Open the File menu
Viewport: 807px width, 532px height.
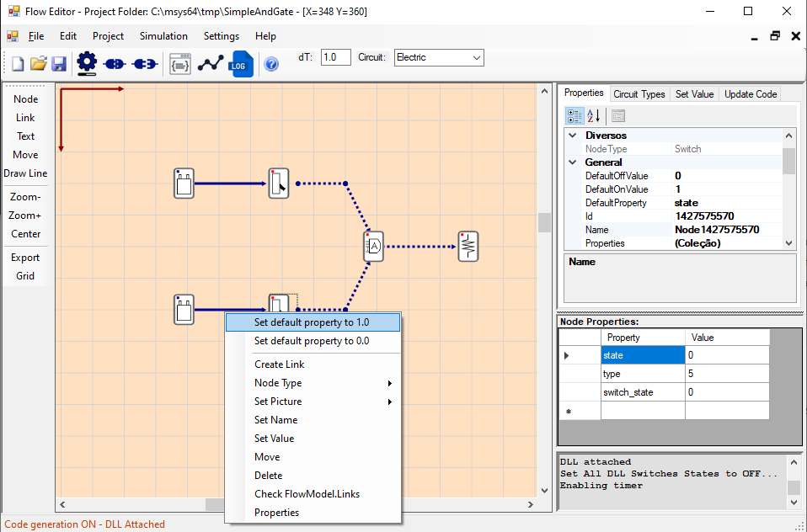pyautogui.click(x=36, y=36)
